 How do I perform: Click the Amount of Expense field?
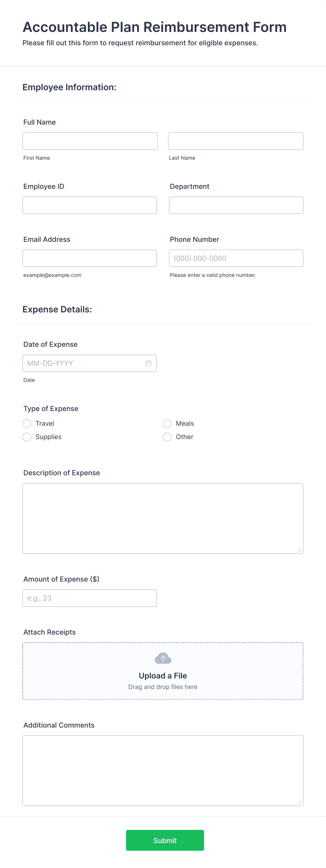click(89, 598)
